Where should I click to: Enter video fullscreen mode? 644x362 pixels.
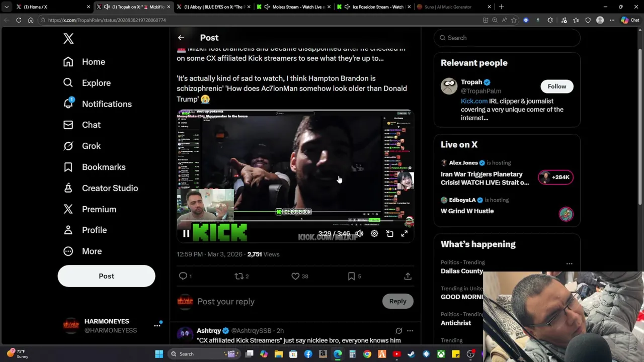tap(405, 234)
